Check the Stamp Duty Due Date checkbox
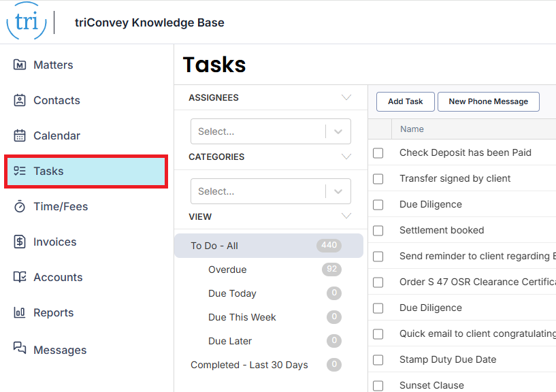This screenshot has width=556, height=392. 378,360
